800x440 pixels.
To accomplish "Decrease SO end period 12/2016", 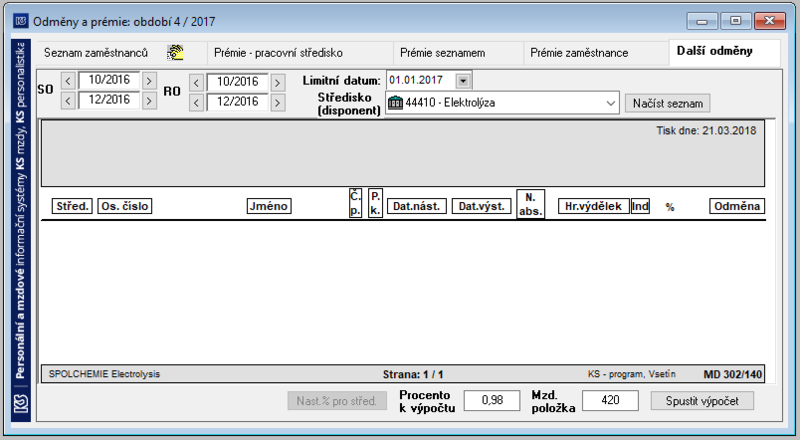I will click(x=68, y=100).
